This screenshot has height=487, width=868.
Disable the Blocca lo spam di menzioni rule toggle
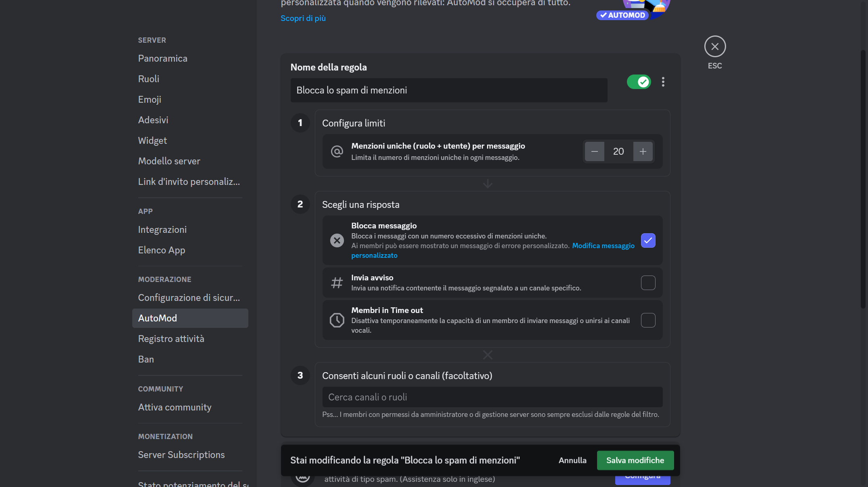(x=639, y=82)
